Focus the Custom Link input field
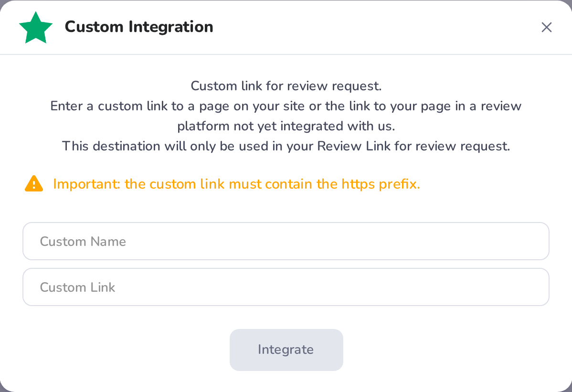This screenshot has width=572, height=392. 286,287
